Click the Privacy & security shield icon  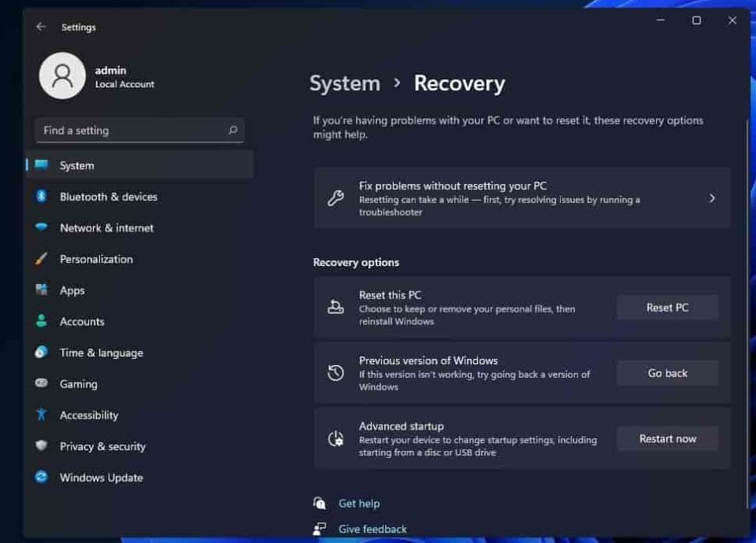[42, 446]
